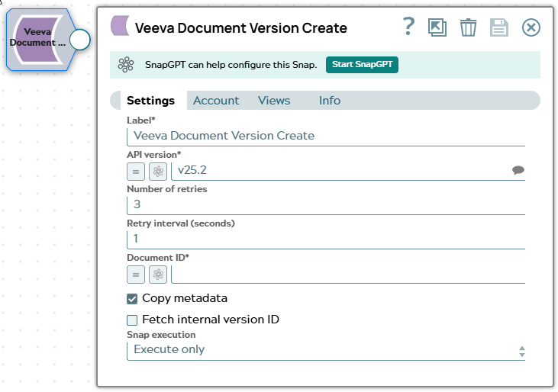Open the API version suggestions bubble icon
This screenshot has height=392, width=558.
[518, 170]
